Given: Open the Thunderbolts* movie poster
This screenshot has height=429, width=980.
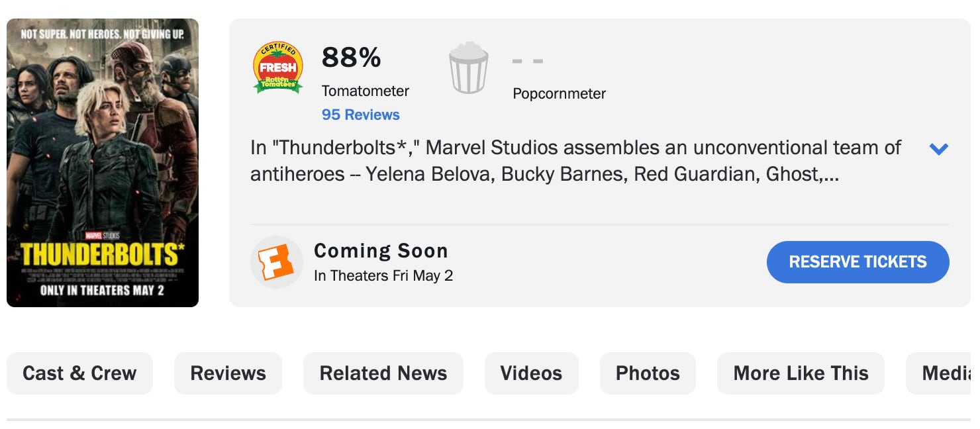Looking at the screenshot, I should (x=103, y=163).
